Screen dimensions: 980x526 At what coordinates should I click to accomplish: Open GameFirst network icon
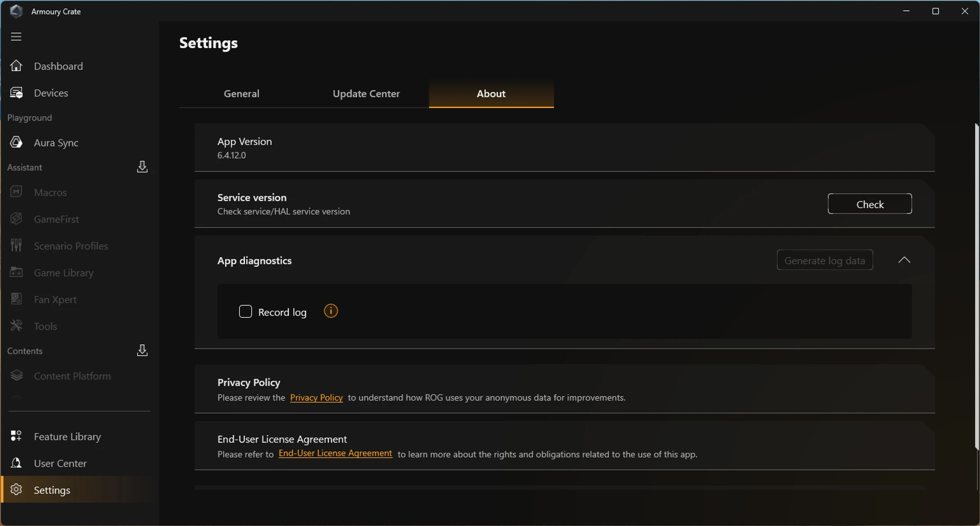(16, 219)
